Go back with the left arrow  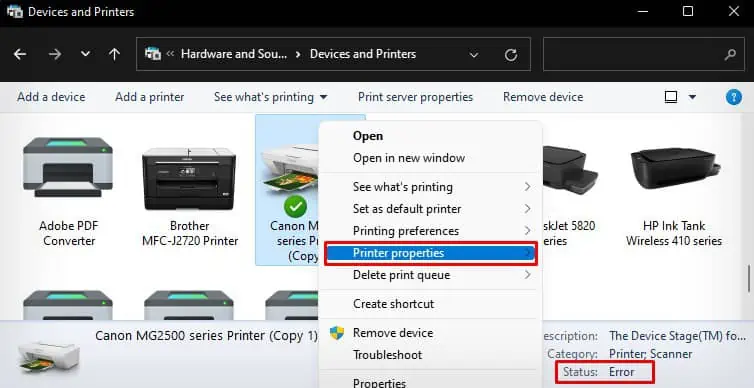pyautogui.click(x=20, y=54)
